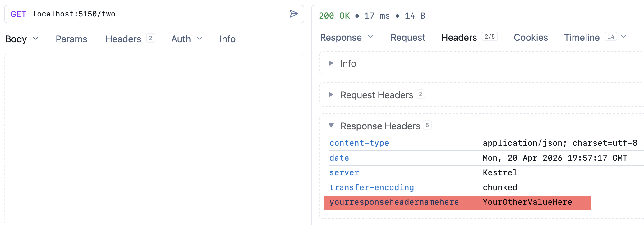
Task: Click the content-type header name
Action: pos(359,143)
